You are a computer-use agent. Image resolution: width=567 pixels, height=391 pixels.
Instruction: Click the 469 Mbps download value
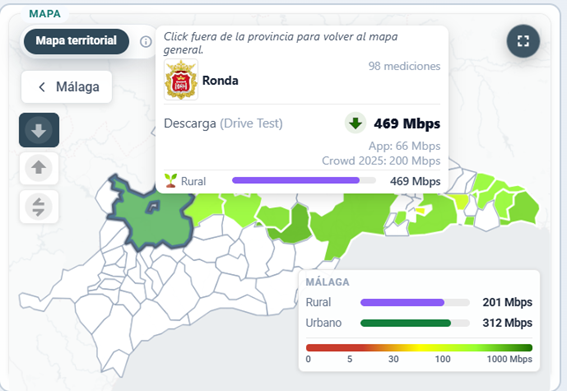pyautogui.click(x=407, y=124)
